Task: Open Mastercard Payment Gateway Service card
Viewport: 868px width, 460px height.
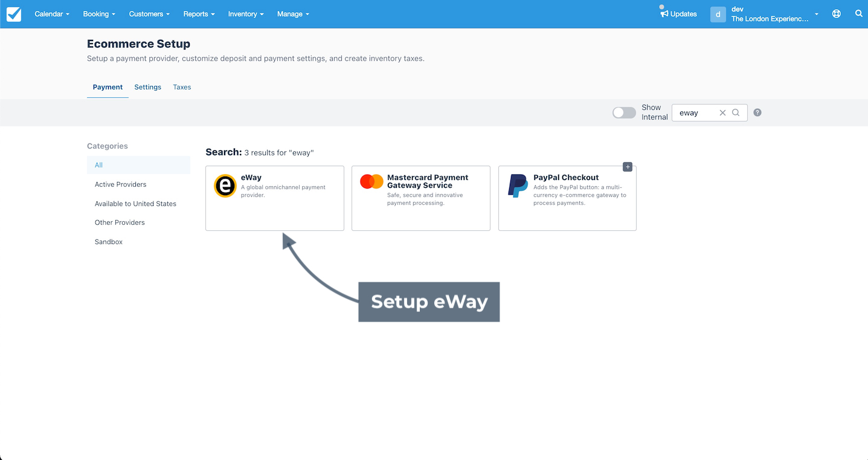Action: tap(421, 198)
